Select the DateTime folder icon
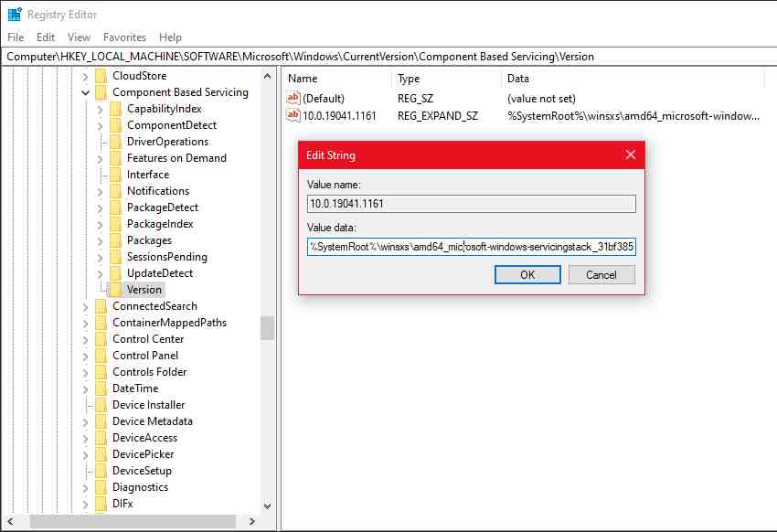Image resolution: width=777 pixels, height=532 pixels. 101,388
